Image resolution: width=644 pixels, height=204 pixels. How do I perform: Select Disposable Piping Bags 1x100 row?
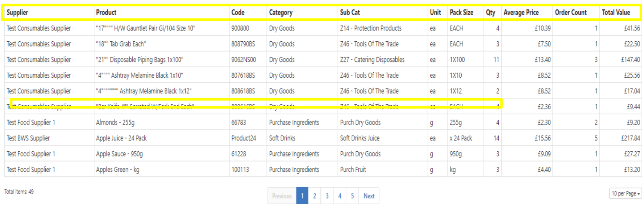[323, 60]
